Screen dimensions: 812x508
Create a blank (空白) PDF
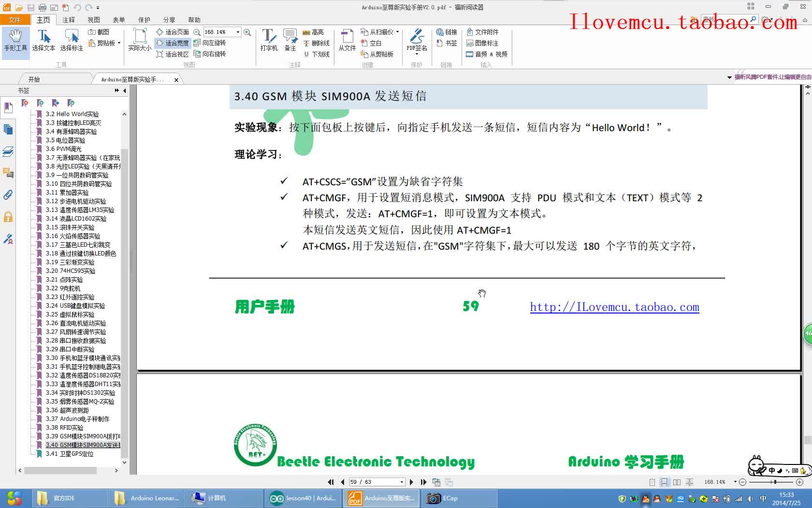[371, 43]
